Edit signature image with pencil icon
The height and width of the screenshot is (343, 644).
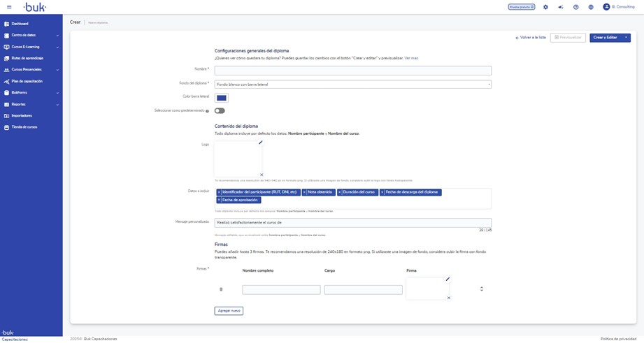(x=448, y=279)
